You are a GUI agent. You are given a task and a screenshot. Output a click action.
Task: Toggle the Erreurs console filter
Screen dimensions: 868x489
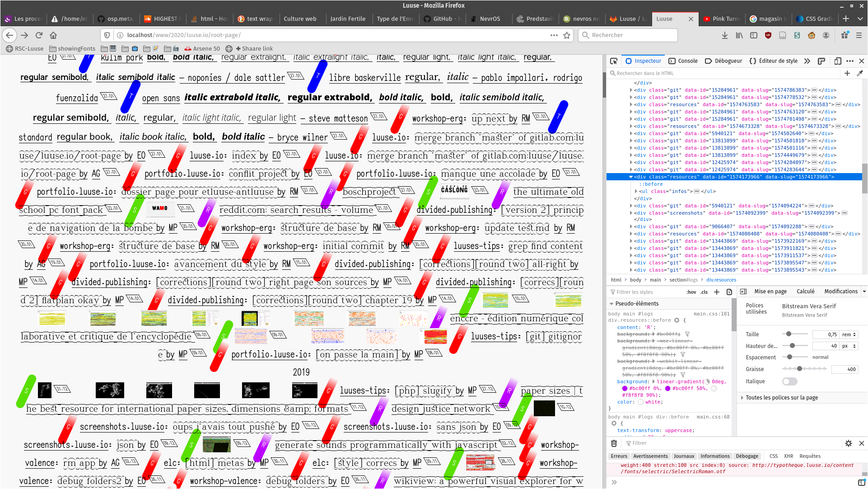pos(619,456)
